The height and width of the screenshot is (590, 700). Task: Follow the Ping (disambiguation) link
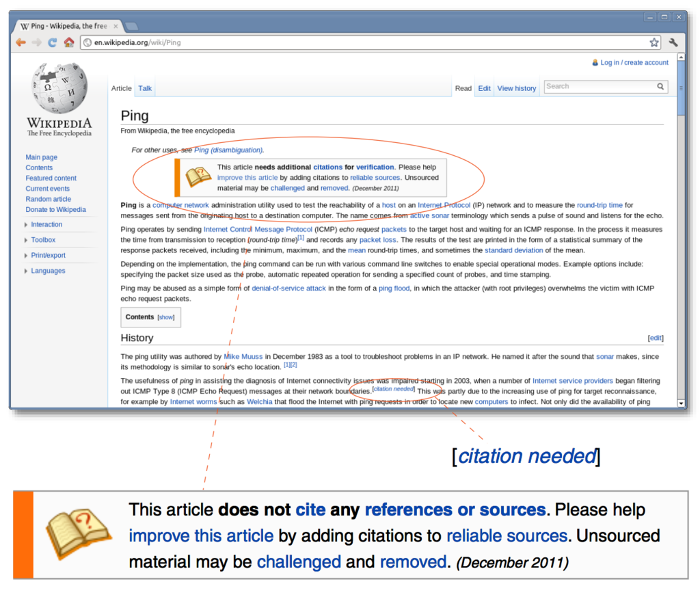point(228,150)
